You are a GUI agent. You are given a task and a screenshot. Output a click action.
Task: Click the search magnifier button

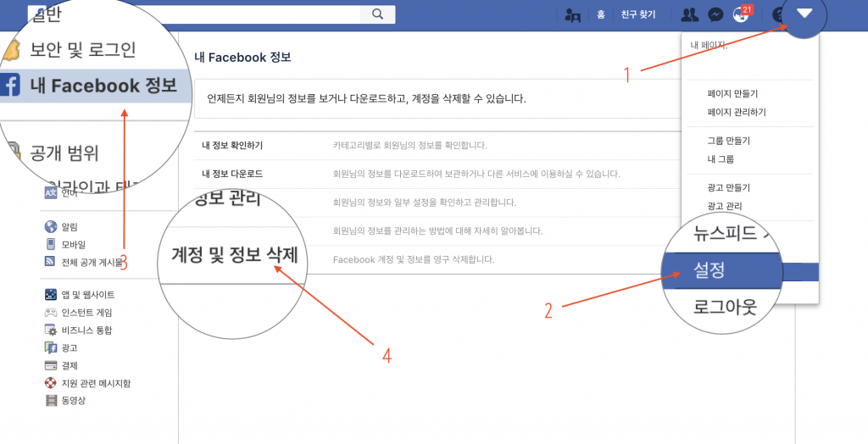click(x=377, y=14)
